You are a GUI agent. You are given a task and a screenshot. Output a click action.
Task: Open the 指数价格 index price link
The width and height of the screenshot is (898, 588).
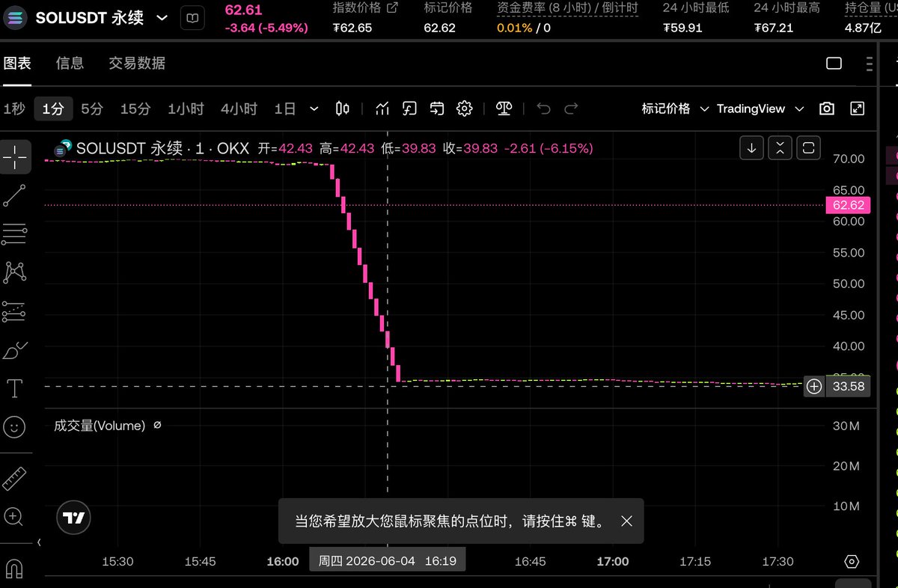(x=365, y=8)
